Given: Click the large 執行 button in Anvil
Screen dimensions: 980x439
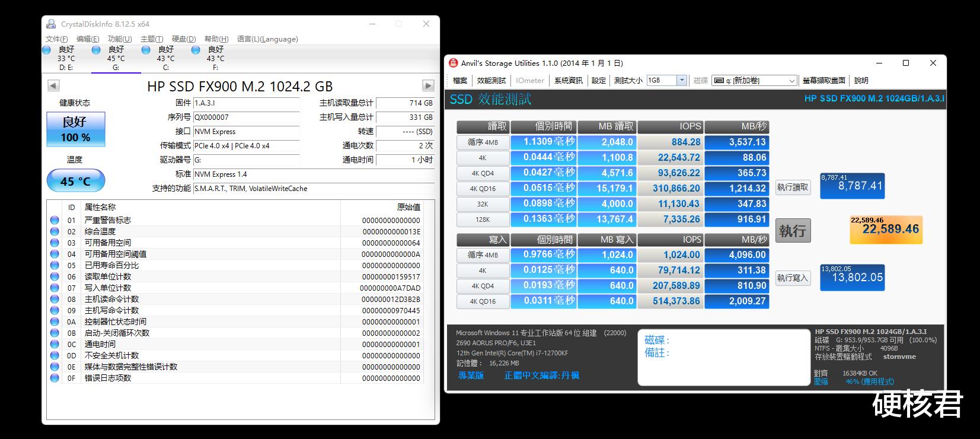Looking at the screenshot, I should 793,231.
